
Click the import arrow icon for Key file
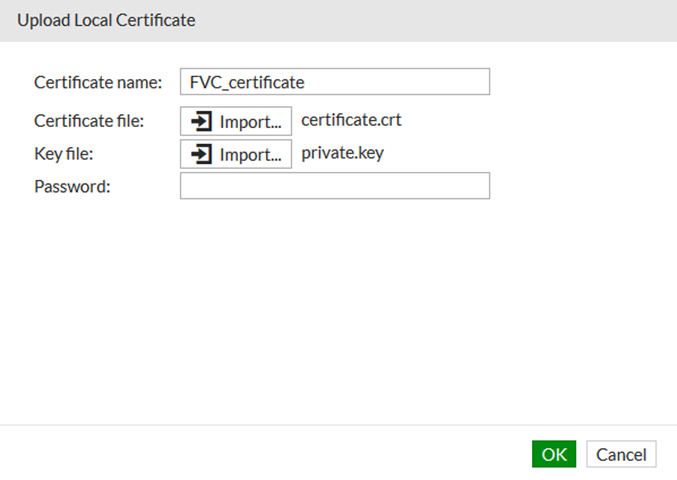(202, 155)
